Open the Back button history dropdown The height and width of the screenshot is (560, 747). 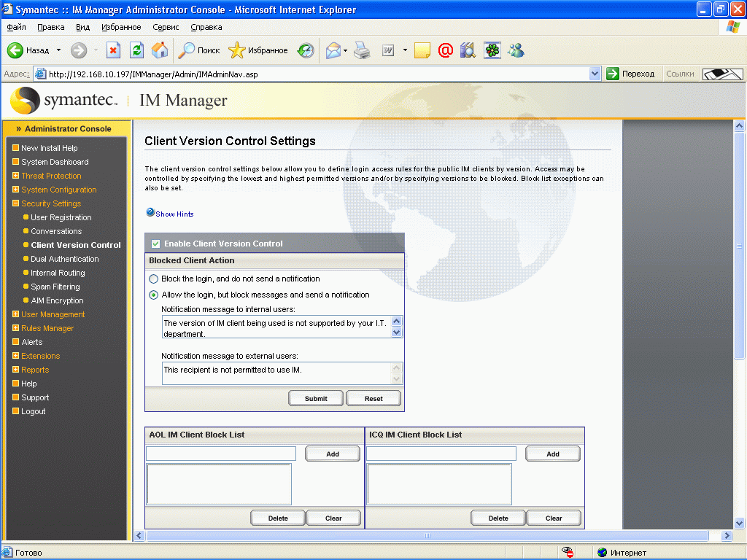click(58, 50)
